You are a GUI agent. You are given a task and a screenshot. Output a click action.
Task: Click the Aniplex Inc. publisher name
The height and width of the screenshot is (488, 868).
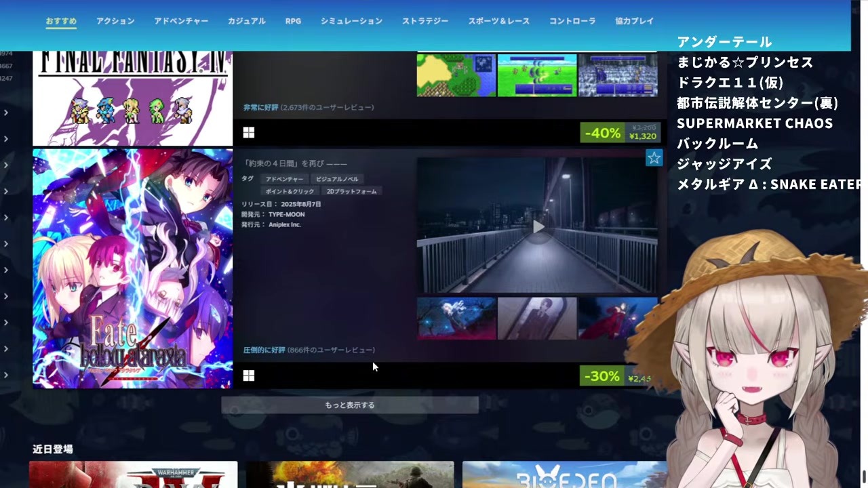(285, 224)
